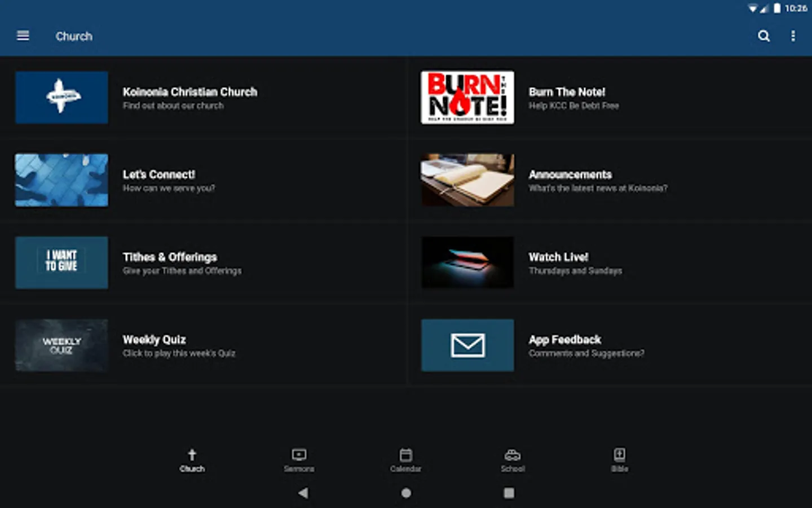Check the battery status icon
Image resolution: width=812 pixels, height=508 pixels.
coord(777,8)
